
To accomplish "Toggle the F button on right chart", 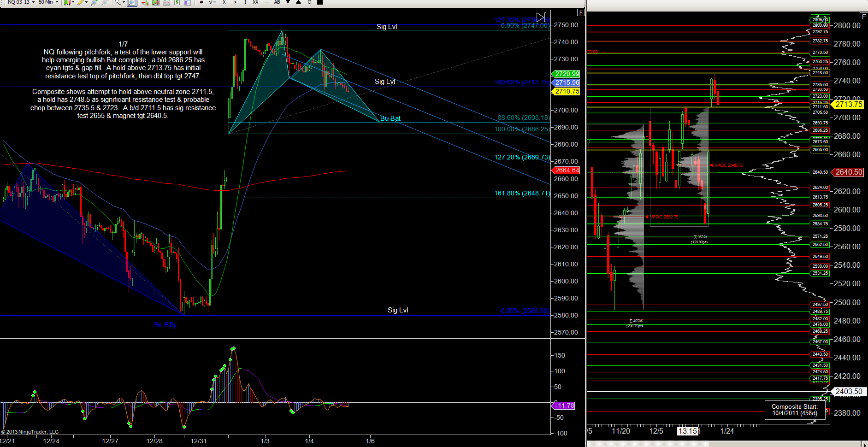I will (863, 17).
